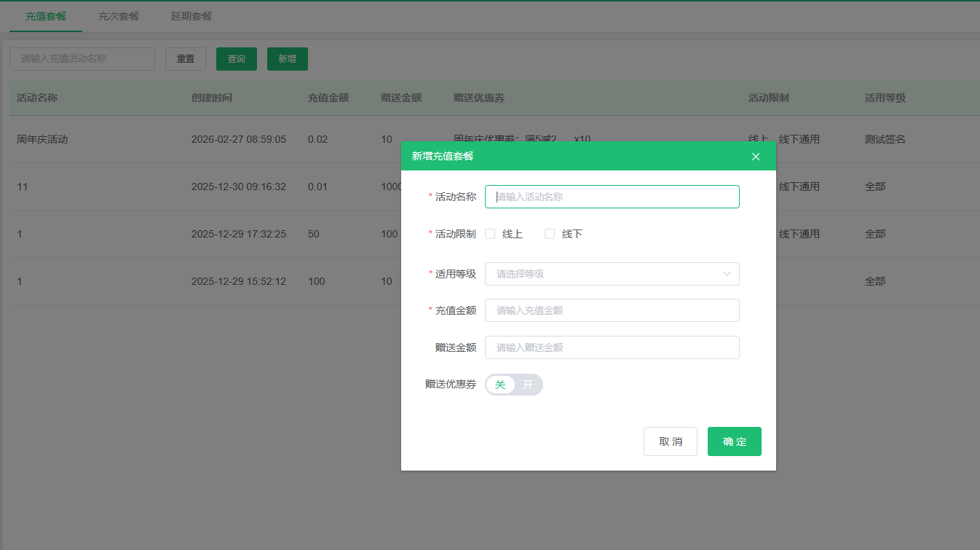Switch to the 延期套餐 tab
Viewport: 980px width, 550px height.
[x=191, y=15]
